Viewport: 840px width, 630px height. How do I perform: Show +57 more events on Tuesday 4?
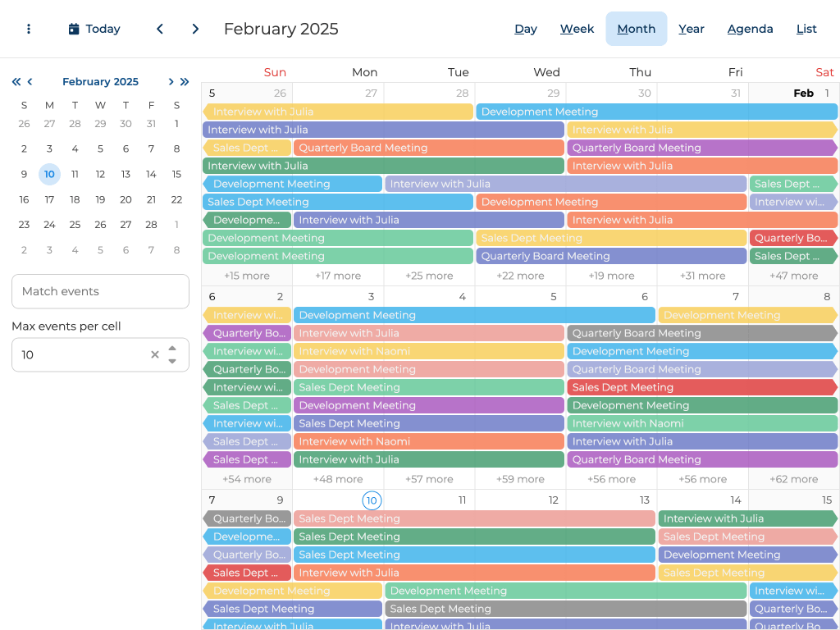[429, 479]
